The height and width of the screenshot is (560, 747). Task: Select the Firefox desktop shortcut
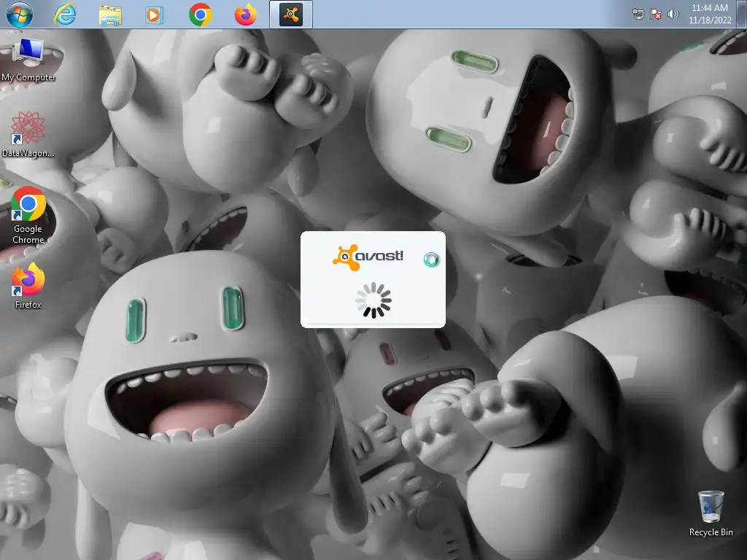point(28,286)
